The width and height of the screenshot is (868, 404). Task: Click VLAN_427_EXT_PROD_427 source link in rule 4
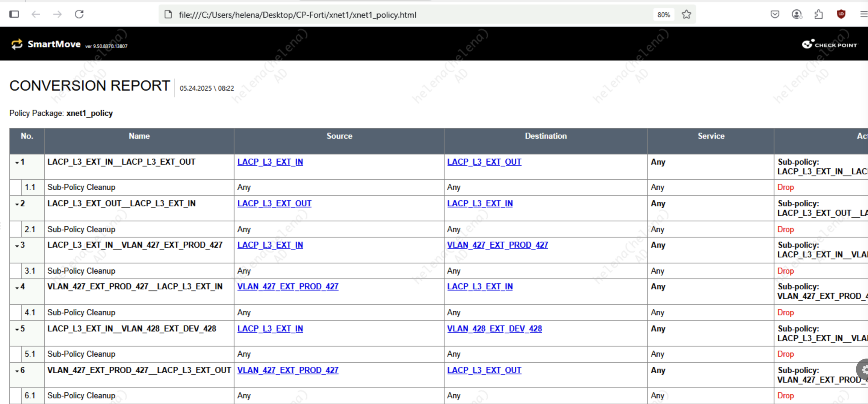coord(287,286)
